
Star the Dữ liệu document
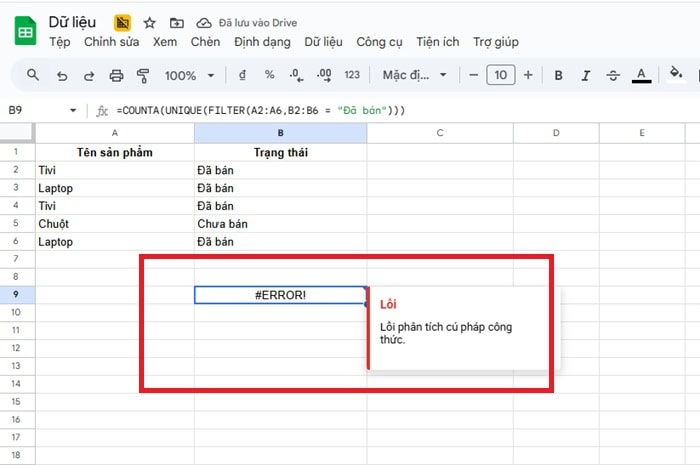coord(150,23)
